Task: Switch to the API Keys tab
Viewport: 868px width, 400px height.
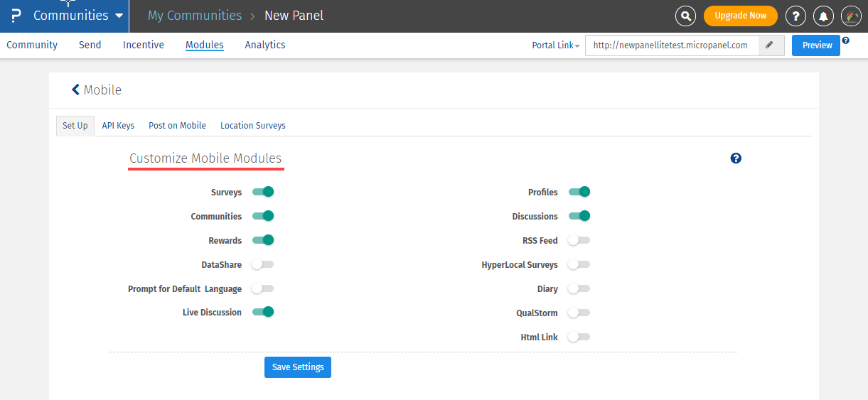Action: 118,126
